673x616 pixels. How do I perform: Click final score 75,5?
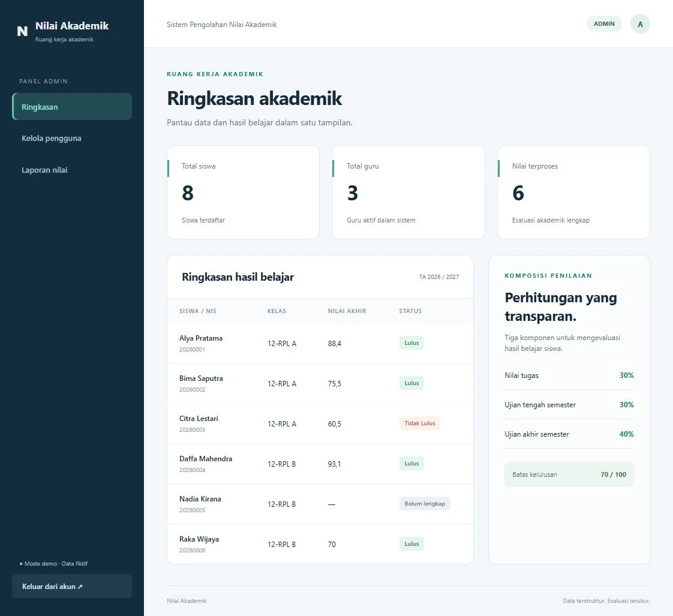tap(334, 384)
